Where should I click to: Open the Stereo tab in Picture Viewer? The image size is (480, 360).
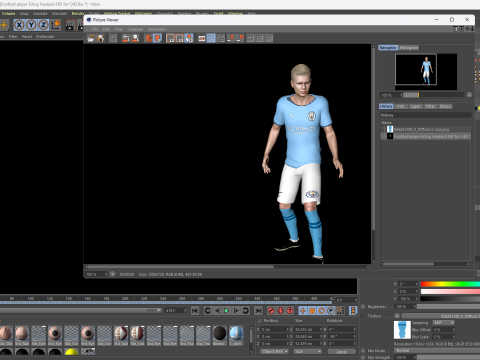point(445,106)
